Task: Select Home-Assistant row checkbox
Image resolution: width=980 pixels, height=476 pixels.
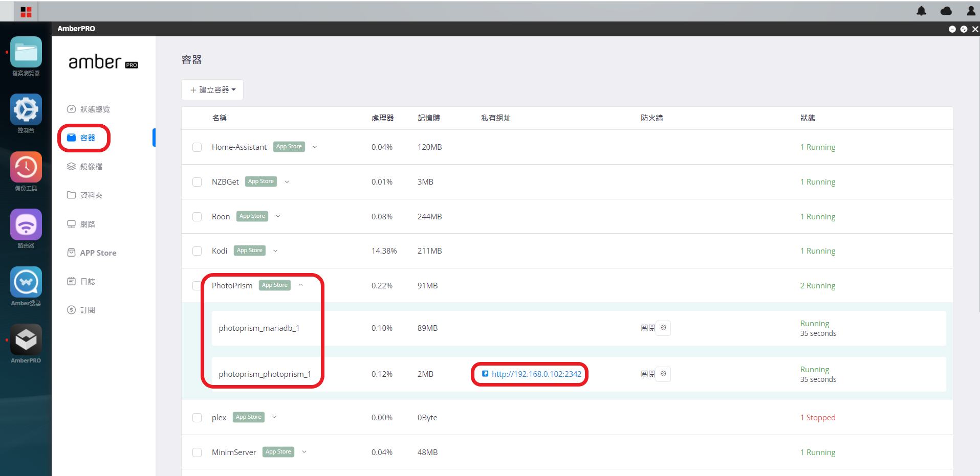Action: tap(197, 147)
